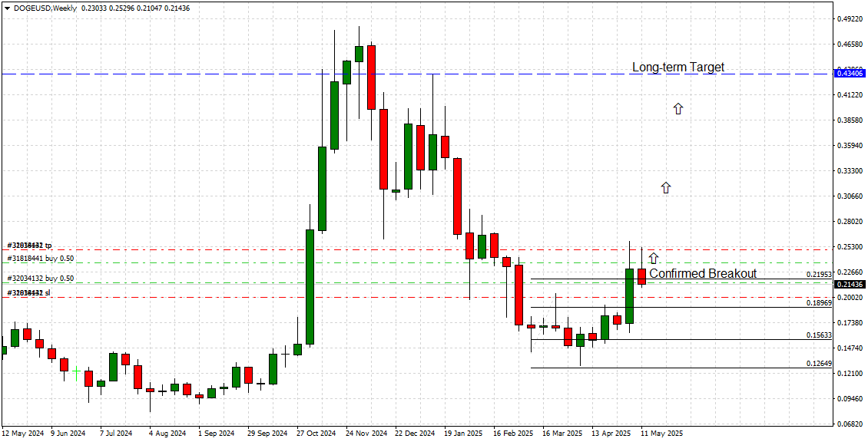868x442 pixels.
Task: Click the take-profit order label ending in tp
Action: 29,245
